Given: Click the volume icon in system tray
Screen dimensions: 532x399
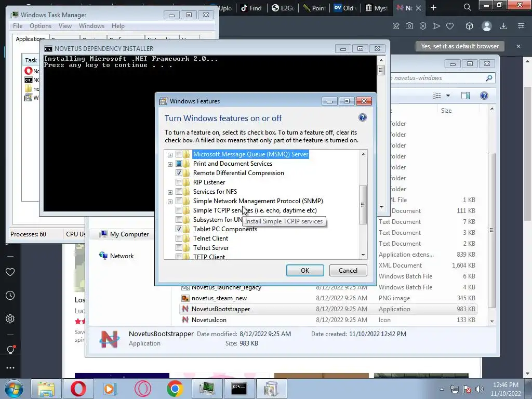Looking at the screenshot, I should pyautogui.click(x=479, y=389).
